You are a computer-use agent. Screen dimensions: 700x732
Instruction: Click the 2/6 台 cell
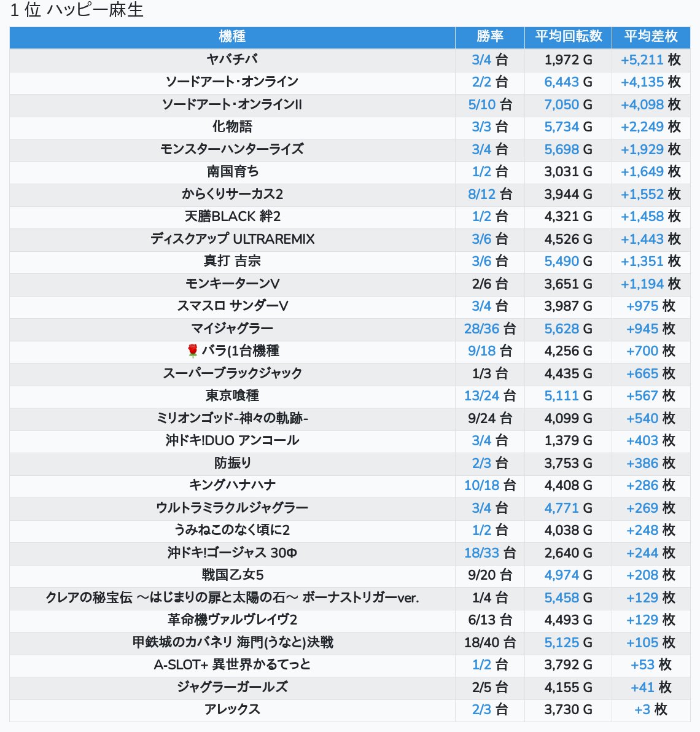coord(489,284)
